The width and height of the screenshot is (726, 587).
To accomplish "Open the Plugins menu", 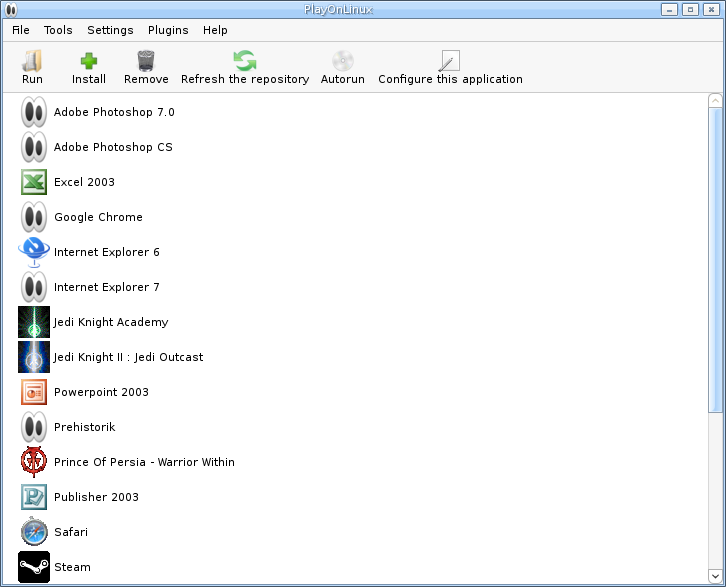I will tap(168, 30).
